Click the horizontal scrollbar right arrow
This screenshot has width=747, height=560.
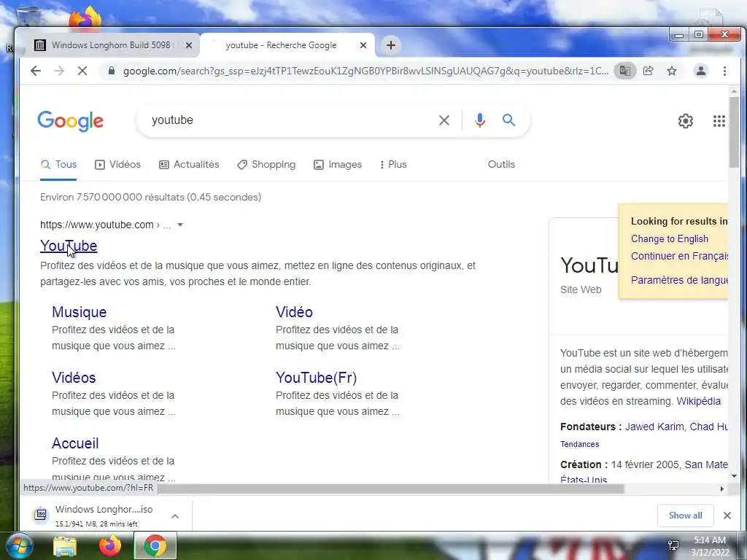click(722, 489)
